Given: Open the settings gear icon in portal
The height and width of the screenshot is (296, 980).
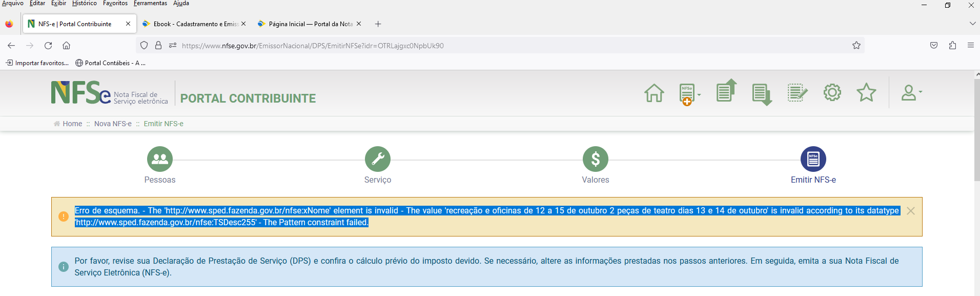Looking at the screenshot, I should tap(832, 92).
